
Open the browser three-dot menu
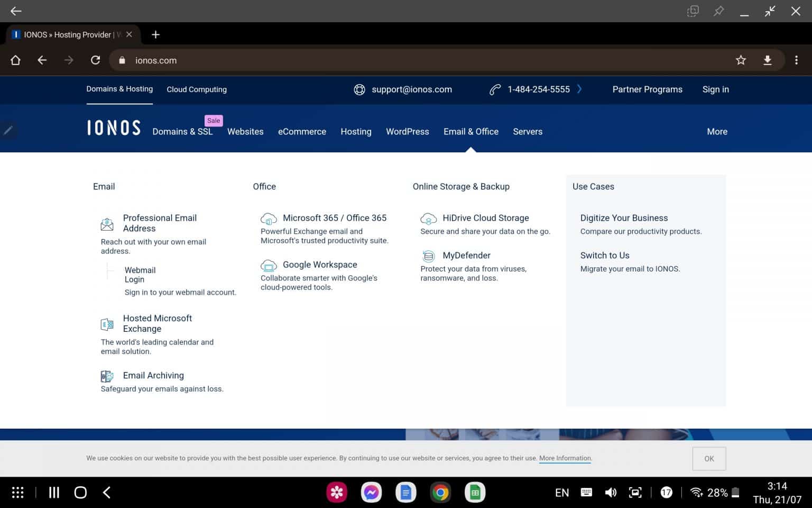(797, 60)
